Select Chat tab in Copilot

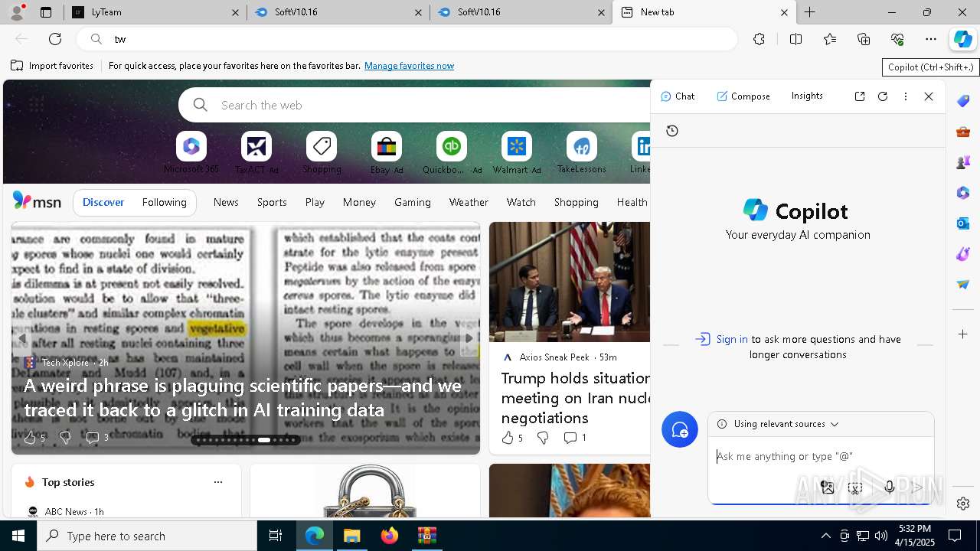click(678, 96)
